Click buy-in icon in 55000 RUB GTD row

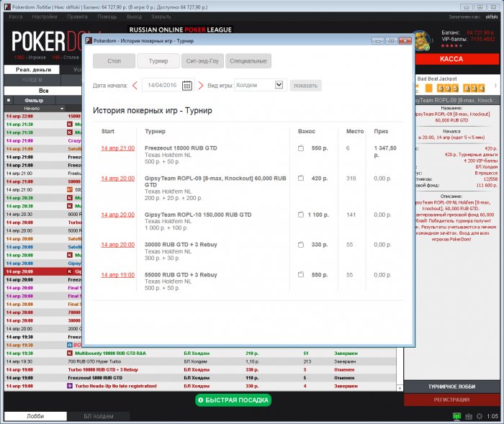(301, 274)
